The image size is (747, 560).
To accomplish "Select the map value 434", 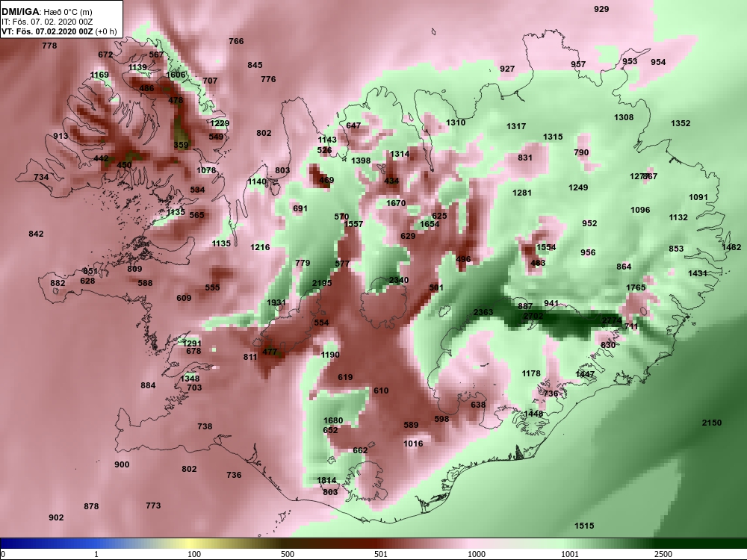I will [391, 181].
